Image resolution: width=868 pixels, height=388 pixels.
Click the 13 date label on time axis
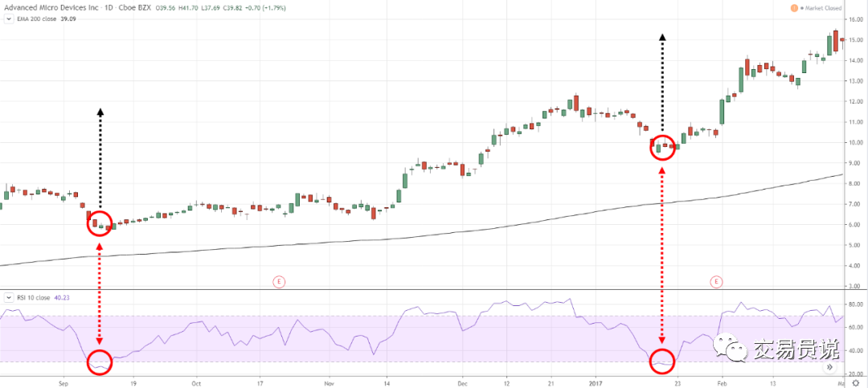pos(772,382)
